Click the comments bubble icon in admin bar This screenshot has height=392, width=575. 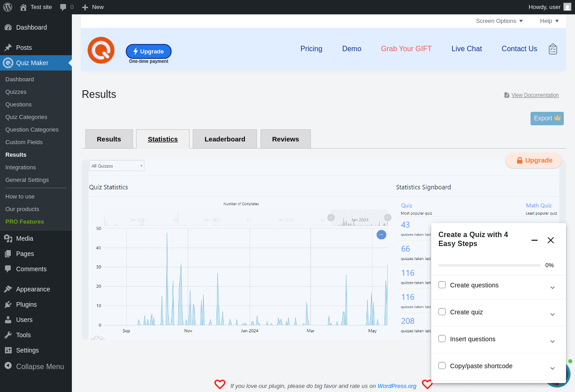pyautogui.click(x=63, y=7)
